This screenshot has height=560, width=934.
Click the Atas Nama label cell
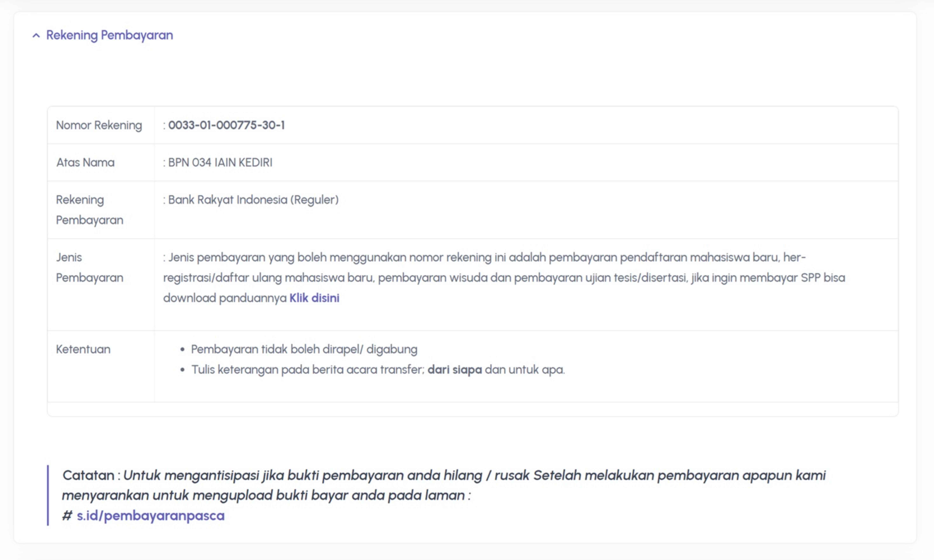pyautogui.click(x=85, y=163)
